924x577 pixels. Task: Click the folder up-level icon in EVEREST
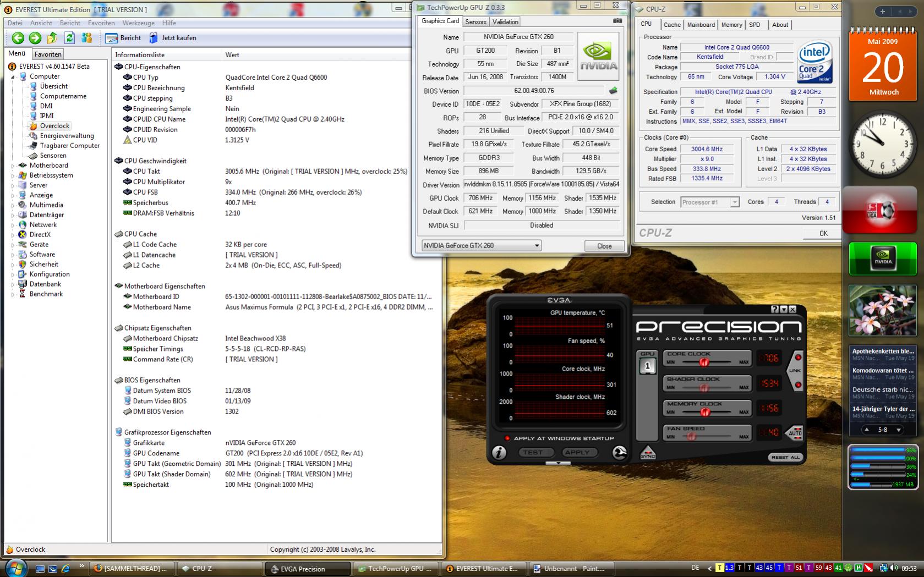point(52,38)
